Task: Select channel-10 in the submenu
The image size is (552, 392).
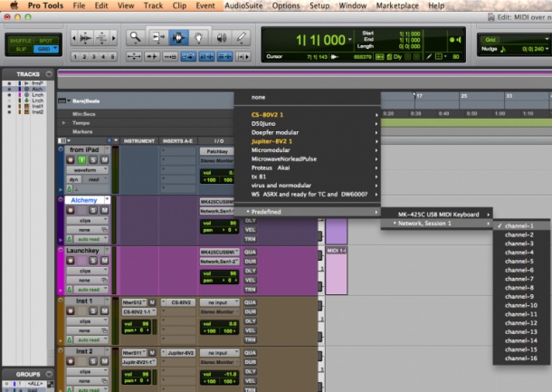Action: pos(521,305)
